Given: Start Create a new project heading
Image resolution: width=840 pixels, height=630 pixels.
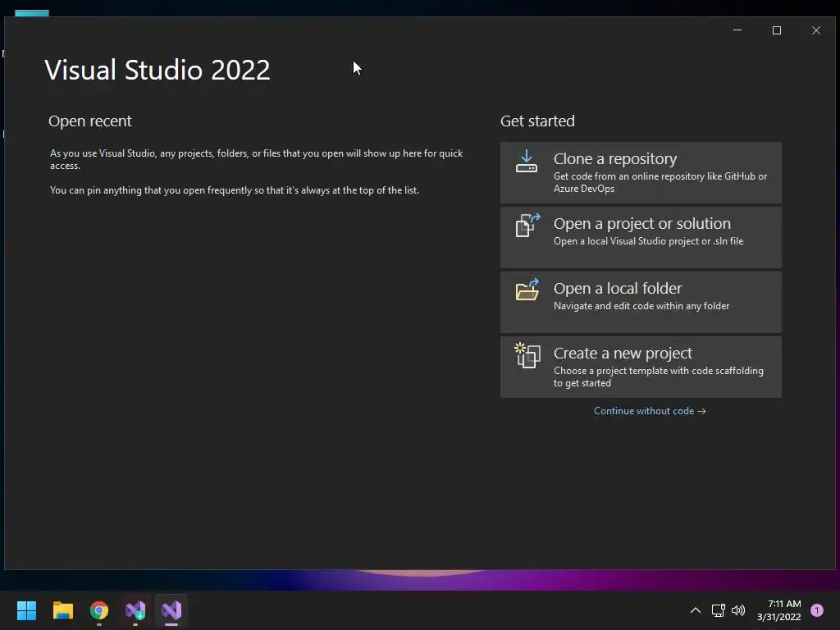Looking at the screenshot, I should tap(623, 353).
